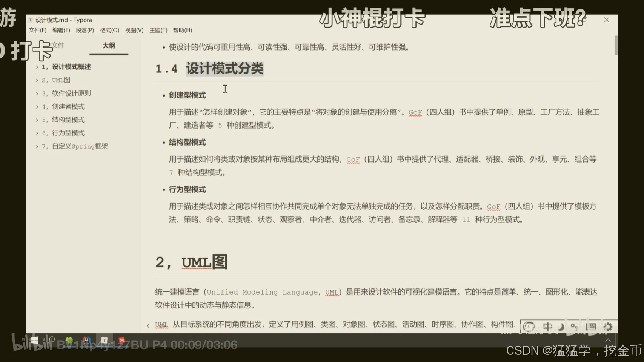Viewport: 644px width, 362px height.
Task: Toggle the moon half-width/full-width icon
Action: [561, 327]
